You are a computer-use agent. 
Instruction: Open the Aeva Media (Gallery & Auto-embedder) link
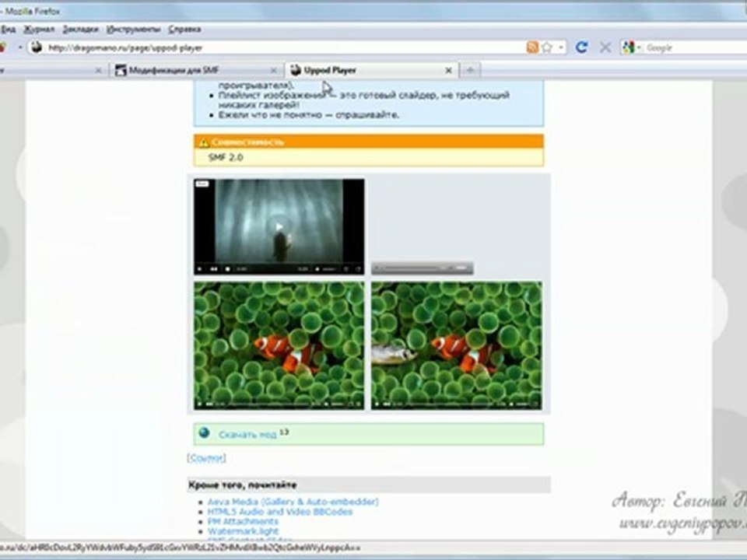pos(293,502)
